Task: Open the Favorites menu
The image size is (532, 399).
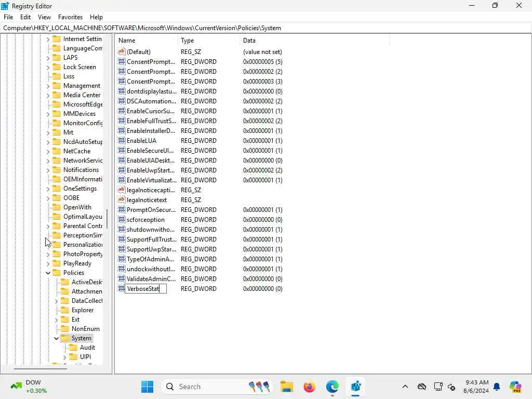Action: tap(70, 17)
